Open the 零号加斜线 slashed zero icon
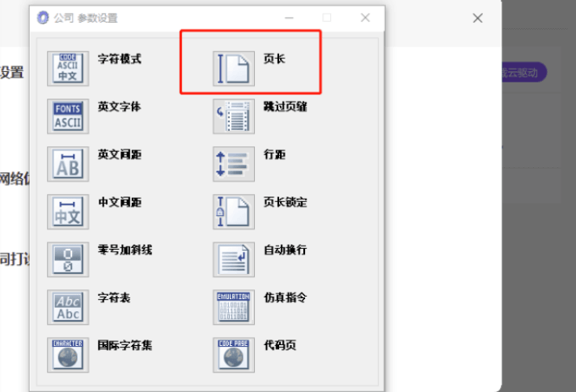The image size is (576, 392). coord(68,259)
